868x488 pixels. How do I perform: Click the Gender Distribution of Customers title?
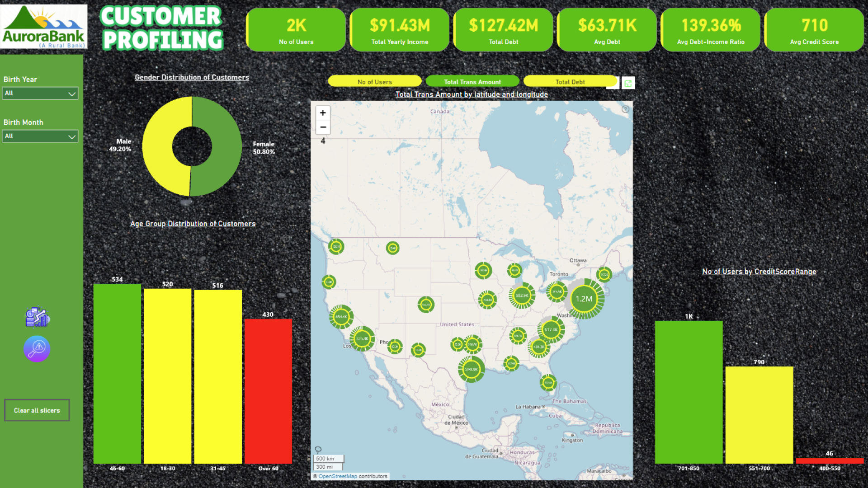coord(192,77)
